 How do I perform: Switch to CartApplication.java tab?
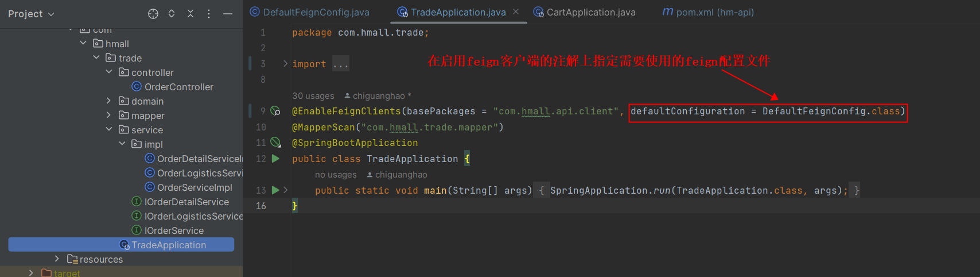coord(590,12)
